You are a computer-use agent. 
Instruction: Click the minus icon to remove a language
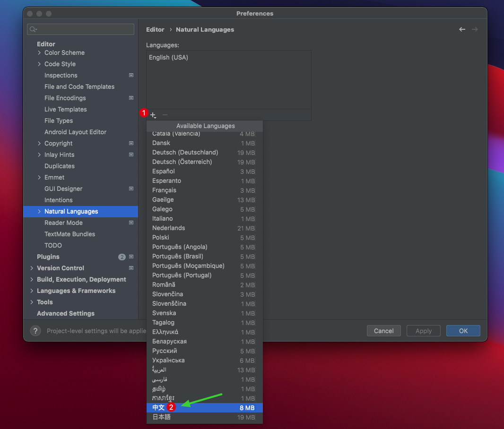click(165, 115)
